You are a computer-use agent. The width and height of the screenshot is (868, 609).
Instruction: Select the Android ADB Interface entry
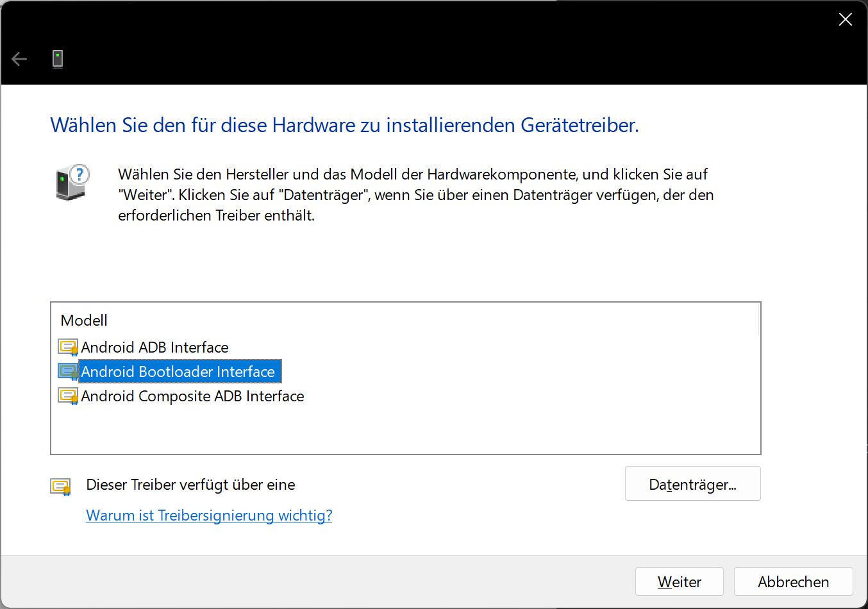154,347
